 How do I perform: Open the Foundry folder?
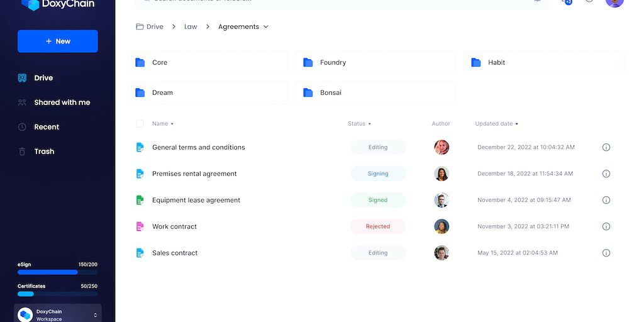point(376,62)
